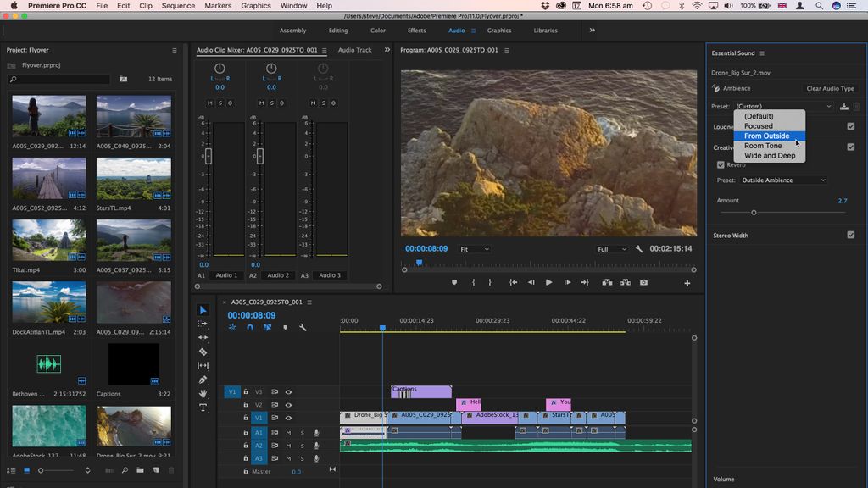Export a frame with the camera icon
The width and height of the screenshot is (868, 488).
coord(643,282)
